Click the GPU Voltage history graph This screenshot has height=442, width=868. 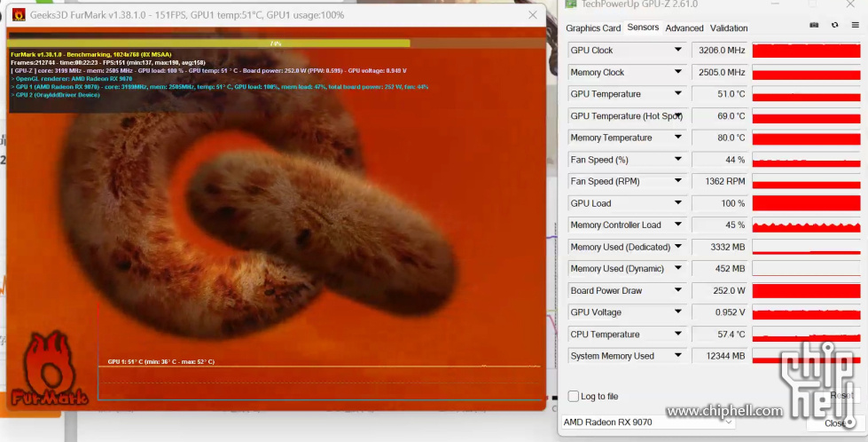coord(806,312)
